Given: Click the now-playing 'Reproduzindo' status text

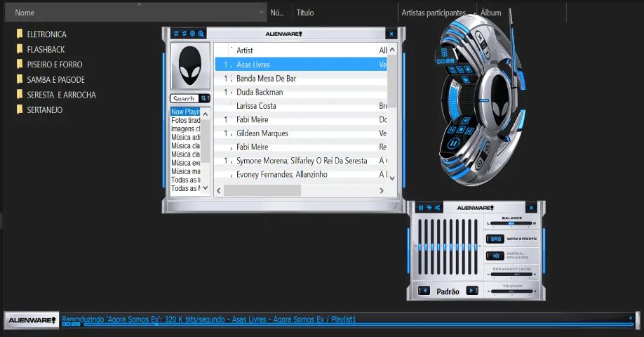Looking at the screenshot, I should [x=208, y=319].
